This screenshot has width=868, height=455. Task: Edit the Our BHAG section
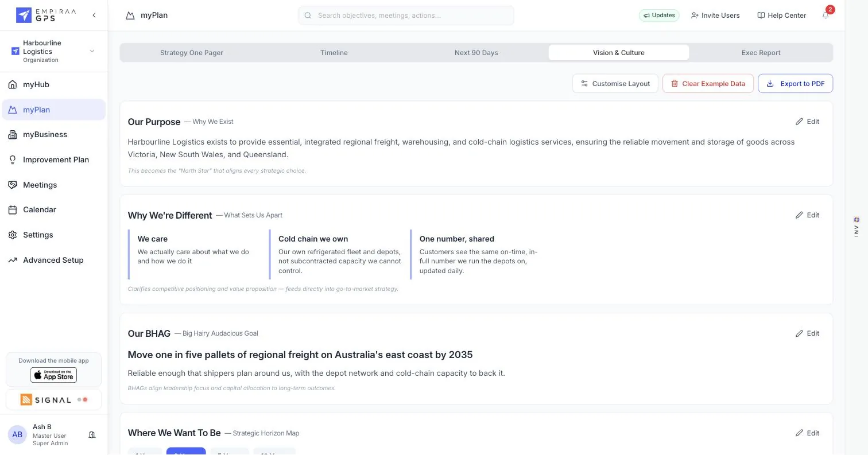(x=807, y=333)
